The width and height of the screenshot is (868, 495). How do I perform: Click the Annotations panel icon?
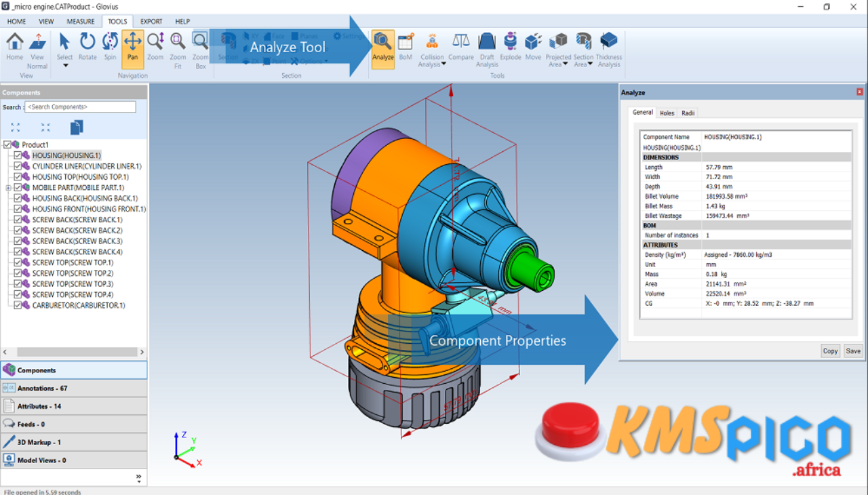tap(9, 388)
